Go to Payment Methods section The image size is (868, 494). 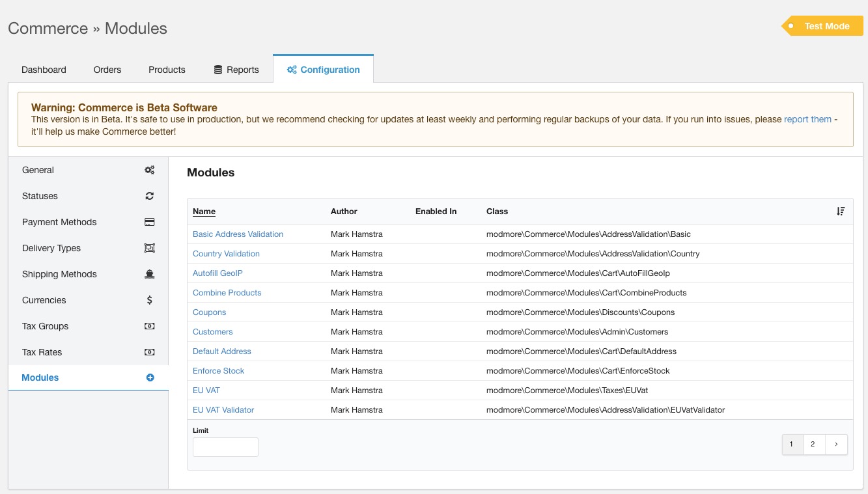[x=88, y=222]
